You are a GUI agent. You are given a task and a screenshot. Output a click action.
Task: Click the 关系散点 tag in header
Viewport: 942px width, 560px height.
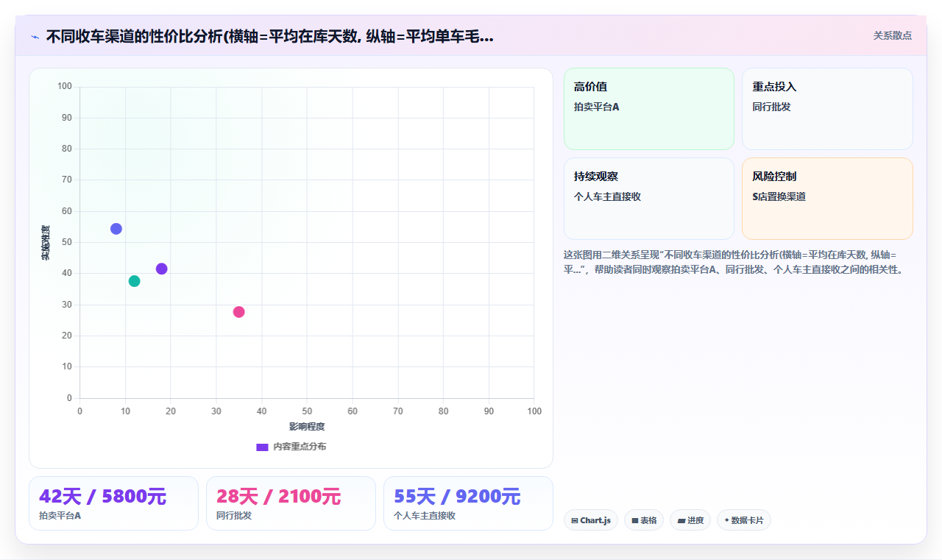pos(892,35)
